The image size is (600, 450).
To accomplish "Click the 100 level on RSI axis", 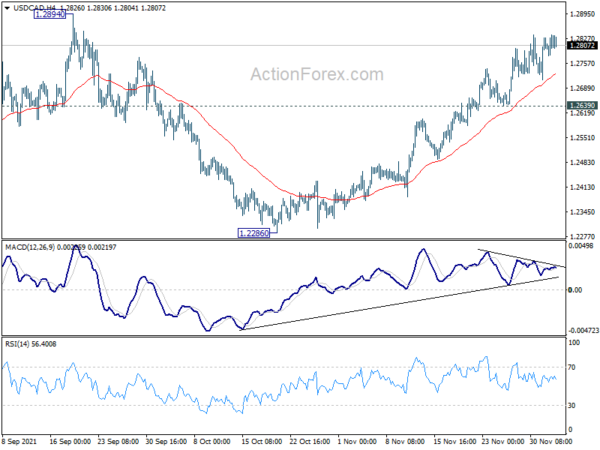I will click(574, 343).
